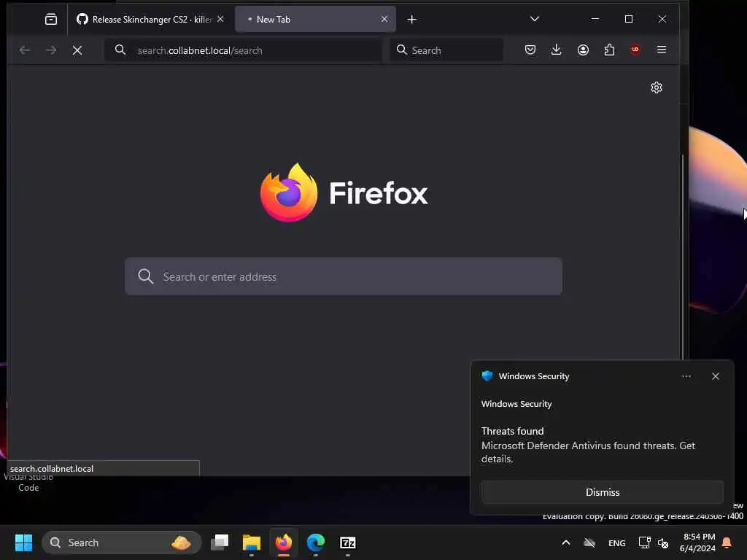Open the muted volume tray icon
The image size is (747, 560).
(x=663, y=542)
